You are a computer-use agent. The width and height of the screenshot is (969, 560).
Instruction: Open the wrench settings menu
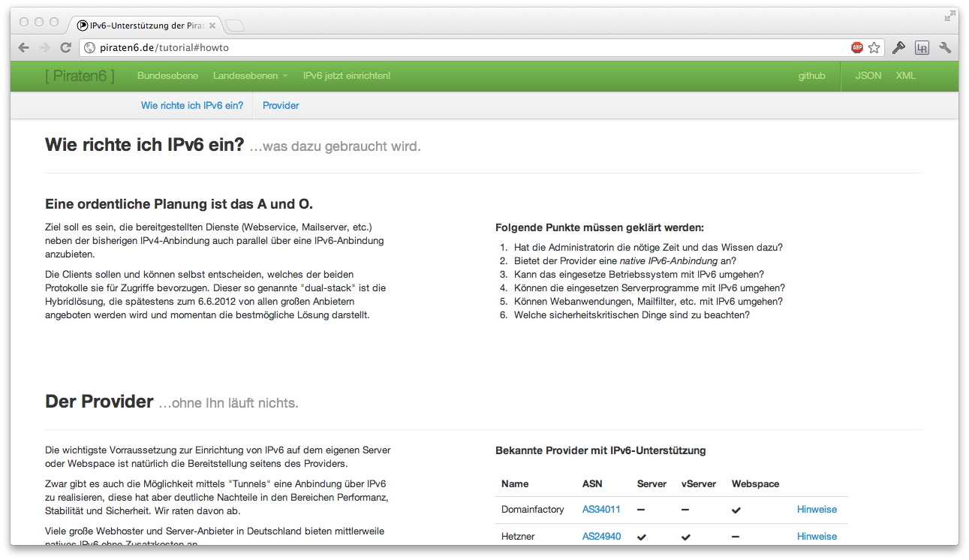(x=945, y=47)
